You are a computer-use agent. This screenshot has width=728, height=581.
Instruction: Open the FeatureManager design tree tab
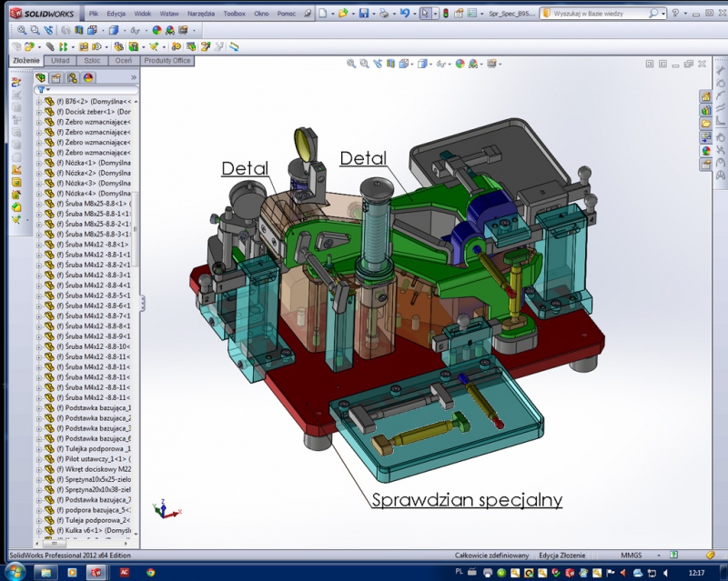point(41,78)
